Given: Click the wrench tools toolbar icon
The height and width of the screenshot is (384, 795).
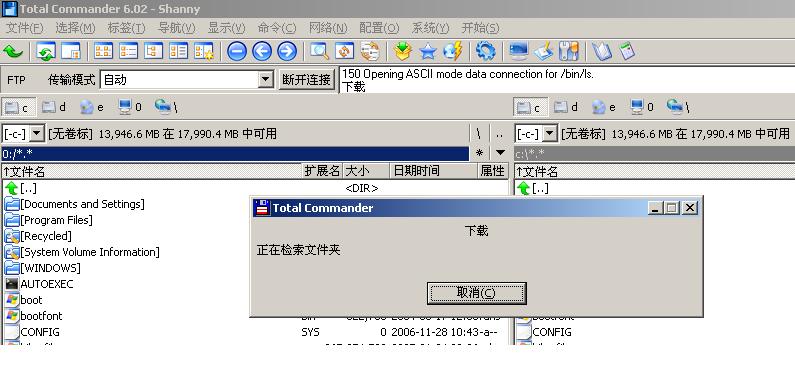Looking at the screenshot, I should [x=569, y=51].
